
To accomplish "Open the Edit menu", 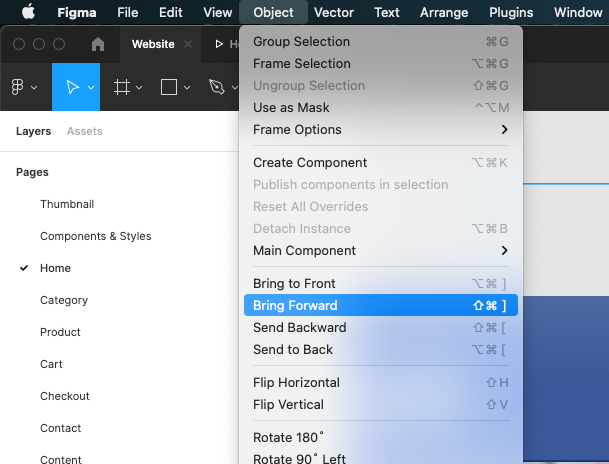I will coord(171,12).
